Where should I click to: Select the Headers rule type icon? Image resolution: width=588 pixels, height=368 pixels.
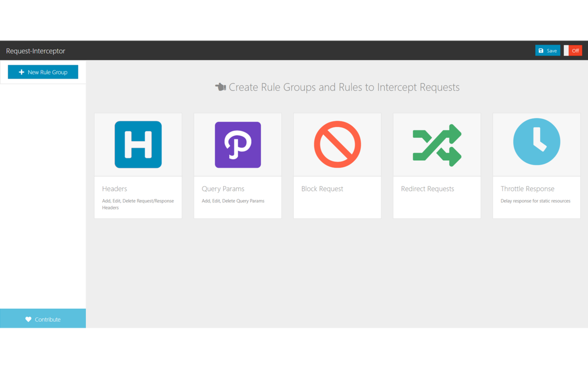(x=138, y=144)
